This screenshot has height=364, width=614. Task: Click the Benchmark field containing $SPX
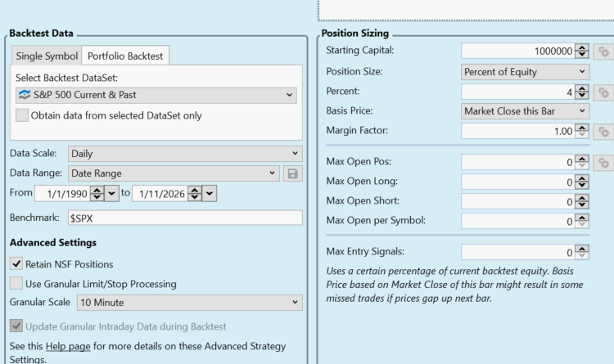(x=185, y=218)
